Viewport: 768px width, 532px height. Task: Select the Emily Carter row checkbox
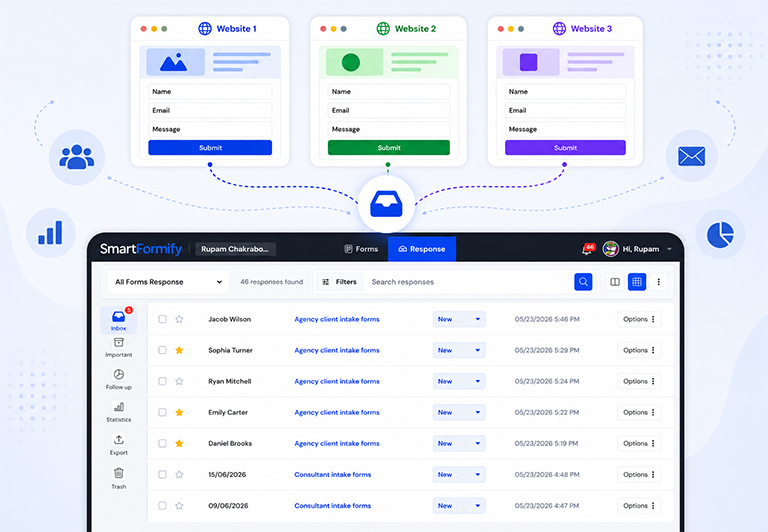(x=162, y=412)
